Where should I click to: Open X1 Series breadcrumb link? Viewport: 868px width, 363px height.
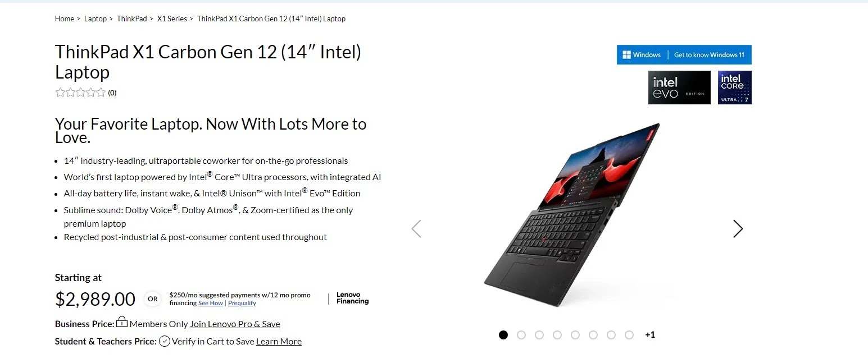click(172, 19)
